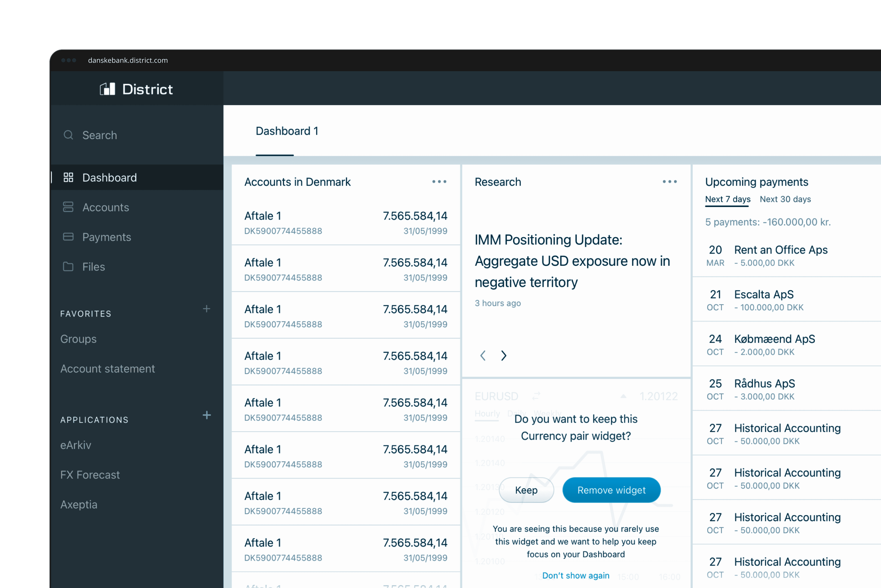Switch to Next 30 days tab

(x=785, y=199)
